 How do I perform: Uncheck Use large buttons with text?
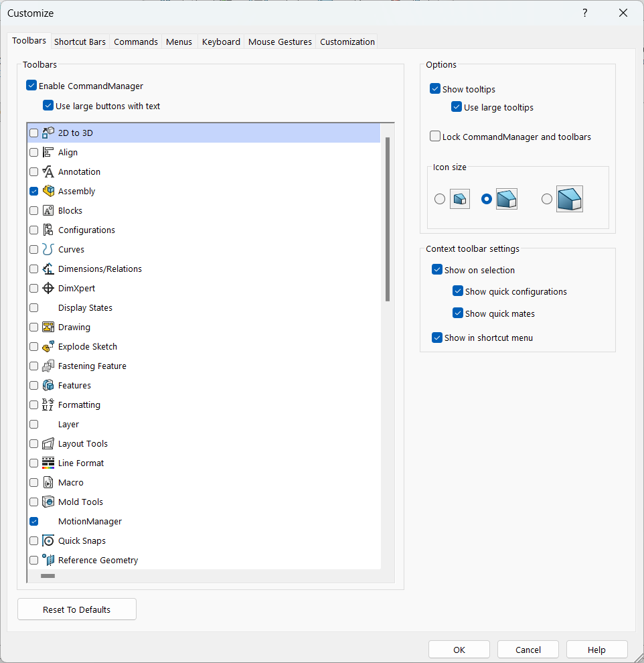[48, 106]
